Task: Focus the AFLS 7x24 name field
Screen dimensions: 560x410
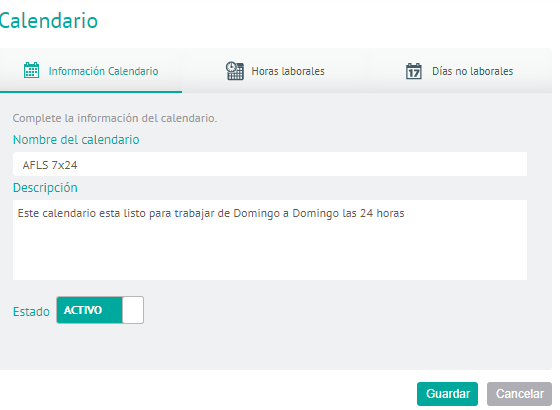Action: (x=270, y=164)
